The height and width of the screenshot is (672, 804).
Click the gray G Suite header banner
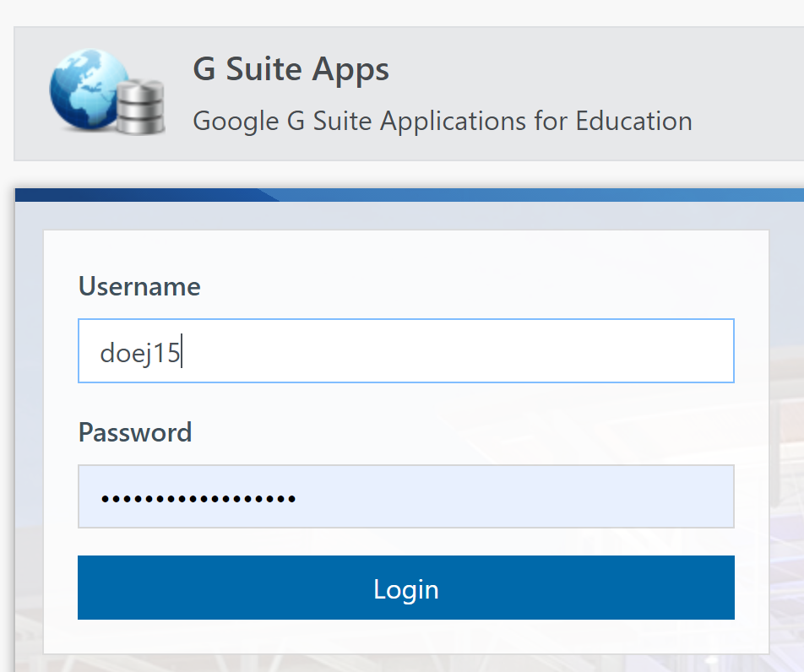click(x=409, y=94)
